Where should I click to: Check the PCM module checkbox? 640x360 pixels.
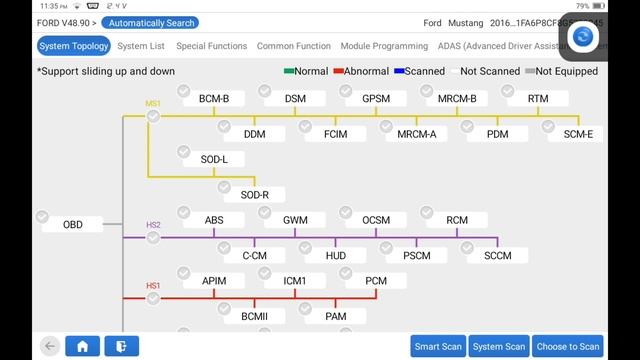click(x=345, y=273)
